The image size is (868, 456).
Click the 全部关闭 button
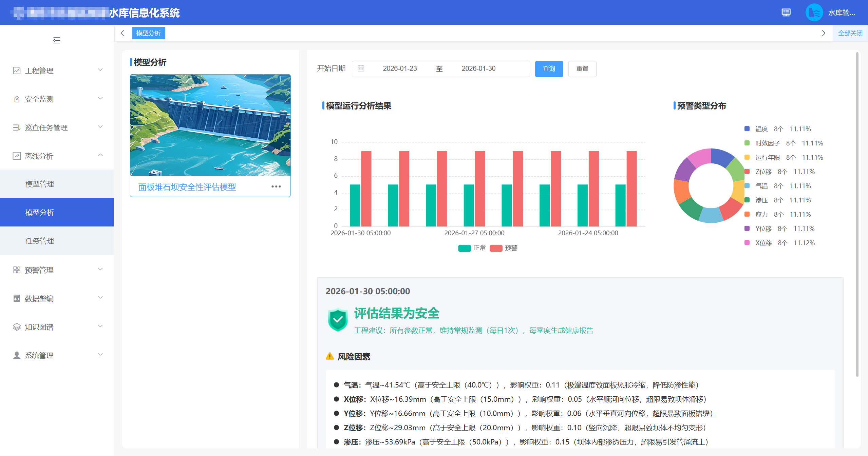click(x=850, y=33)
